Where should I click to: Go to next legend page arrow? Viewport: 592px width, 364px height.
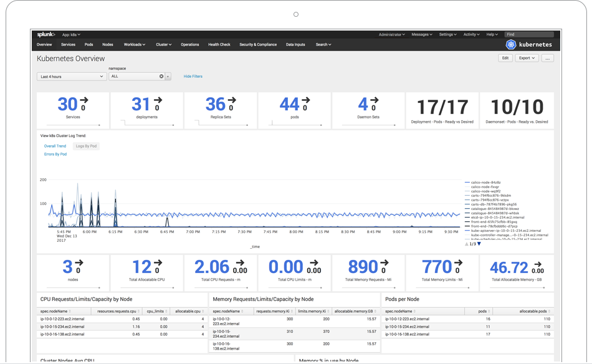pyautogui.click(x=479, y=244)
